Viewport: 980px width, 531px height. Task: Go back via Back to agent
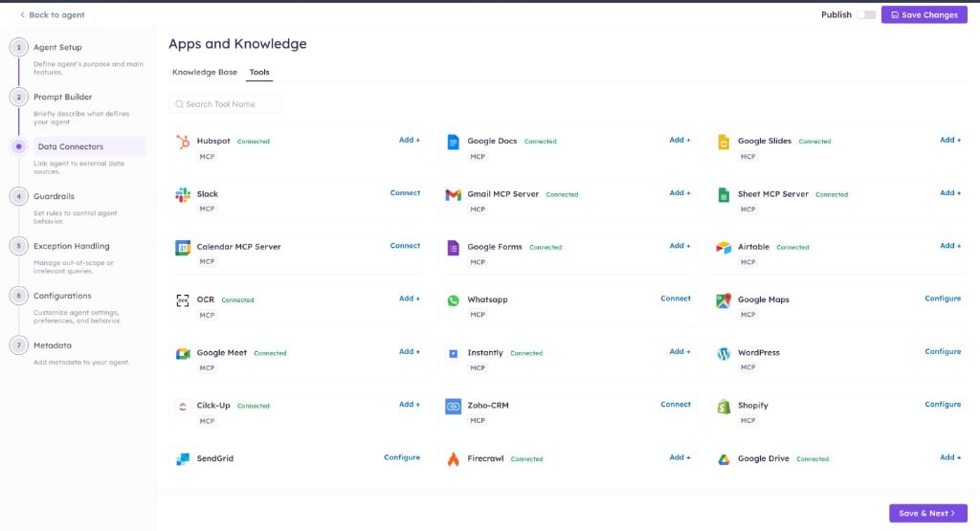point(52,14)
